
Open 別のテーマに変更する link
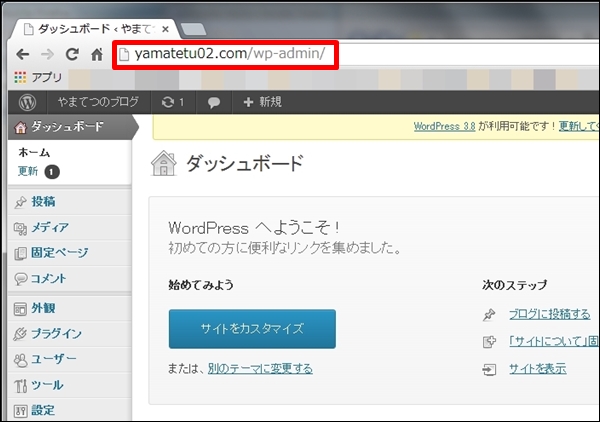(260, 368)
